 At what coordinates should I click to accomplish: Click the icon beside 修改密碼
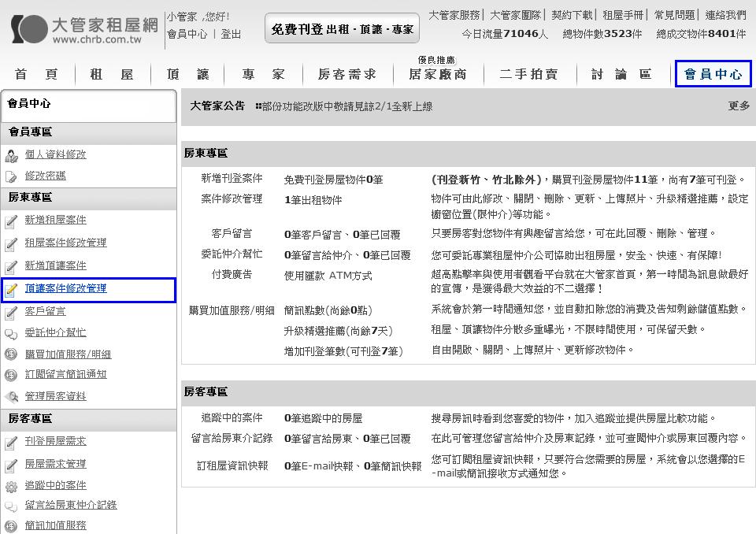(11, 176)
